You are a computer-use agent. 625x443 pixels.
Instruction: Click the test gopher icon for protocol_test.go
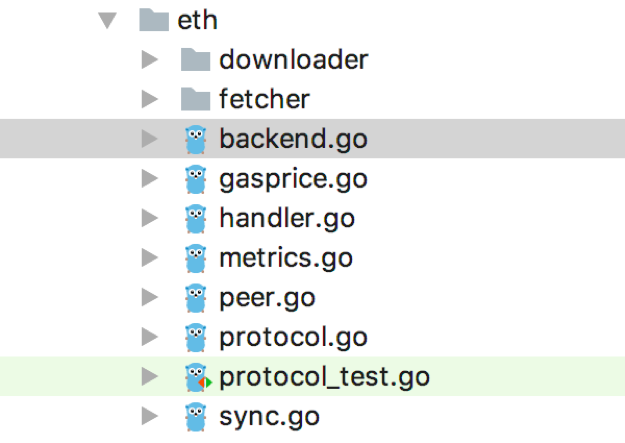pyautogui.click(x=198, y=377)
